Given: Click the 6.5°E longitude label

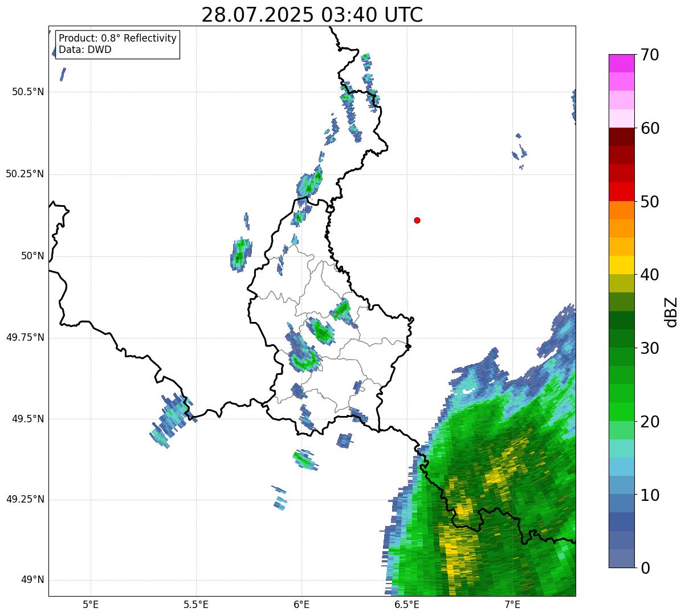Looking at the screenshot, I should (x=407, y=604).
